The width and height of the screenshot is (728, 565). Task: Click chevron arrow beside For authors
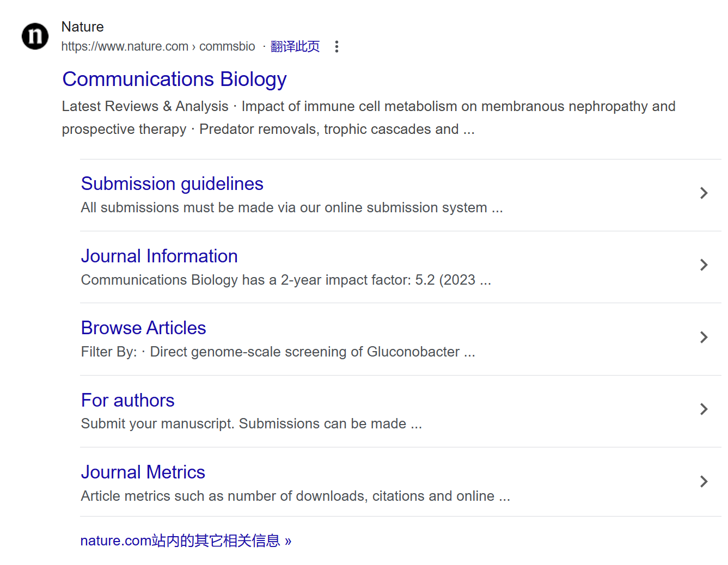tap(703, 409)
